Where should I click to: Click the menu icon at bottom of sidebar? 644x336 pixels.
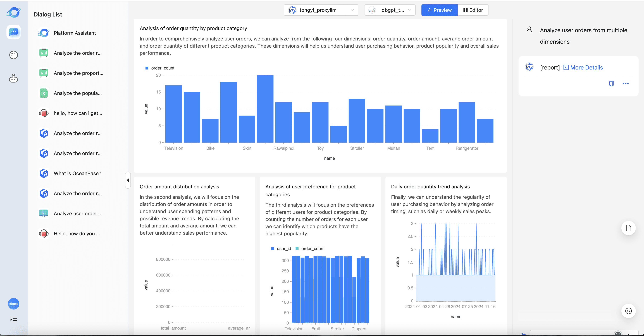click(13, 319)
